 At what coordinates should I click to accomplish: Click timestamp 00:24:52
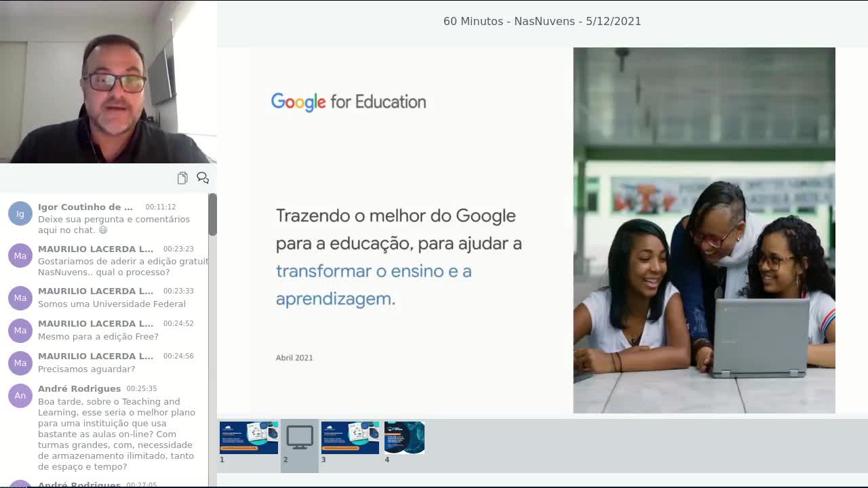pyautogui.click(x=178, y=323)
